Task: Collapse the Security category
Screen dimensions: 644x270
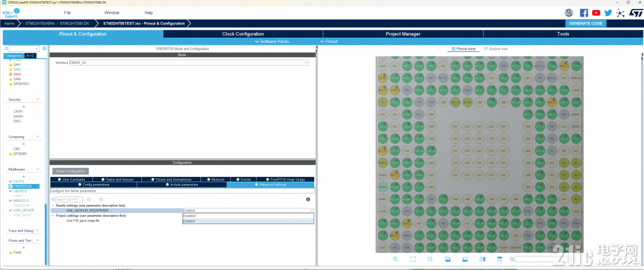Action: 38,99
